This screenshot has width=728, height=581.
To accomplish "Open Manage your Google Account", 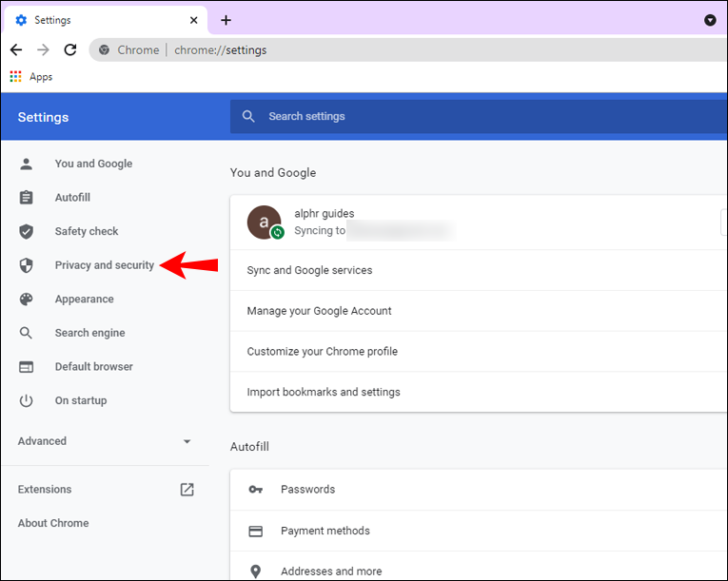I will tap(479, 311).
